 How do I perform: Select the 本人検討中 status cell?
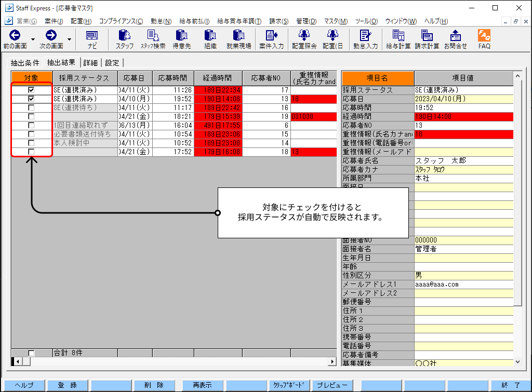[x=85, y=143]
